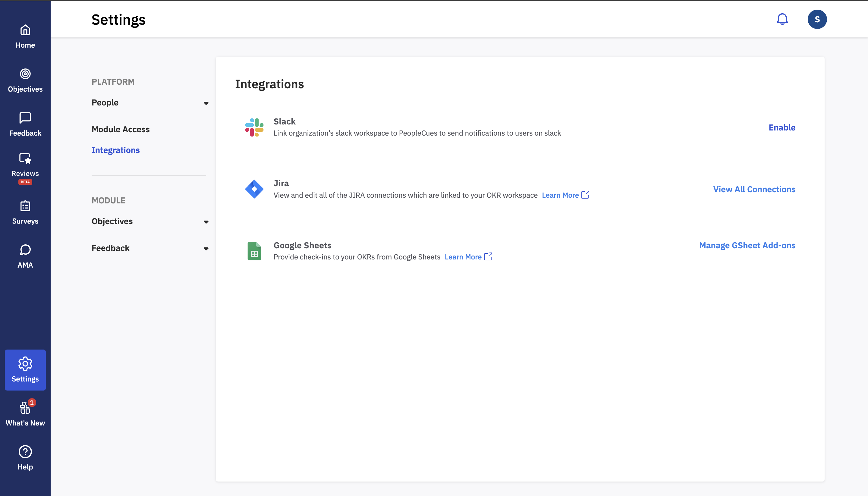Image resolution: width=868 pixels, height=496 pixels.
Task: Select Integrations in the settings menu
Action: point(115,150)
